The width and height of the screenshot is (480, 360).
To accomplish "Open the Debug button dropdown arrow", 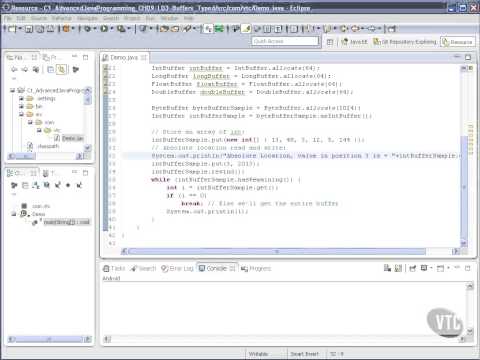I will [x=95, y=29].
